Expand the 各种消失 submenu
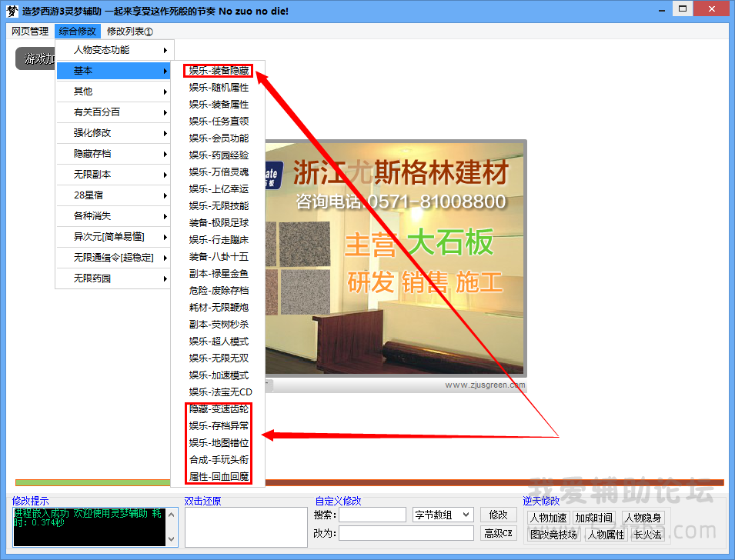735x560 pixels. [115, 216]
